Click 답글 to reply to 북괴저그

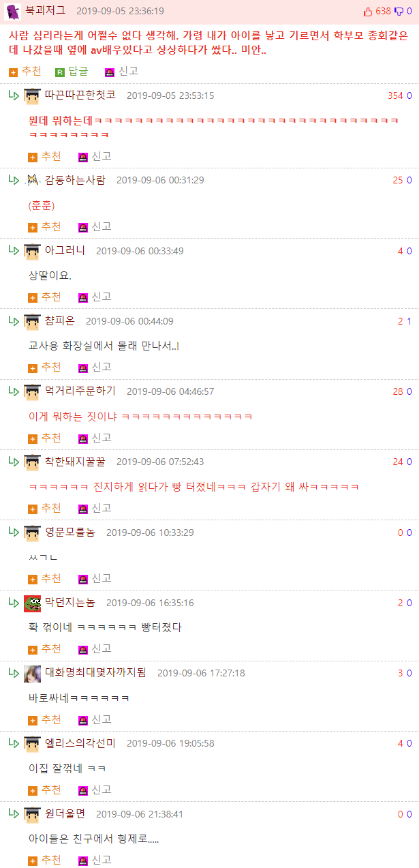72,71
